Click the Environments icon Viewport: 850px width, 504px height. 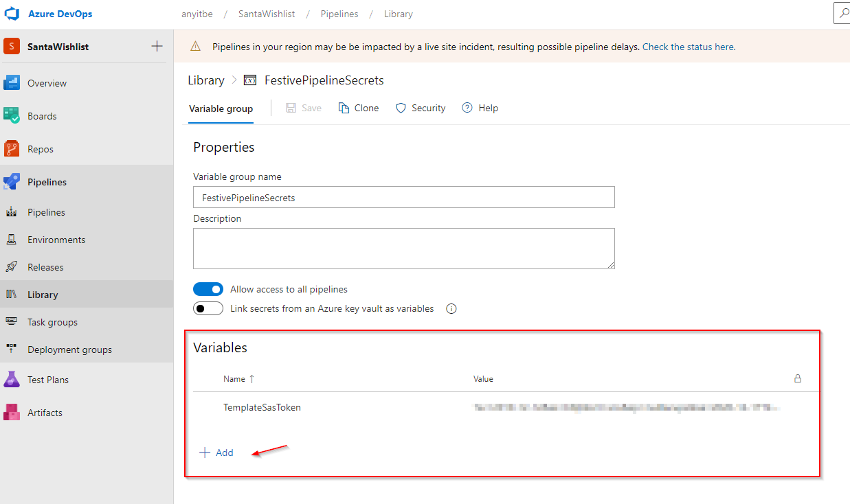coord(12,240)
